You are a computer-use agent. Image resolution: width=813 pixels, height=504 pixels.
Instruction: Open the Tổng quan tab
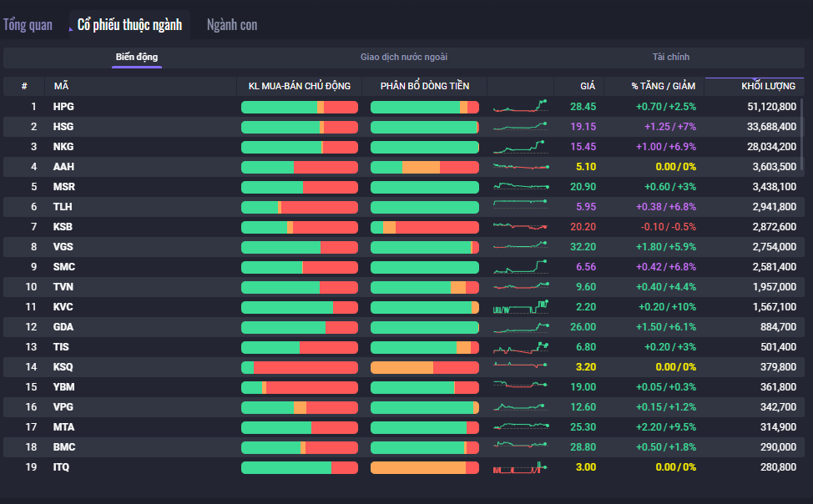(28, 25)
